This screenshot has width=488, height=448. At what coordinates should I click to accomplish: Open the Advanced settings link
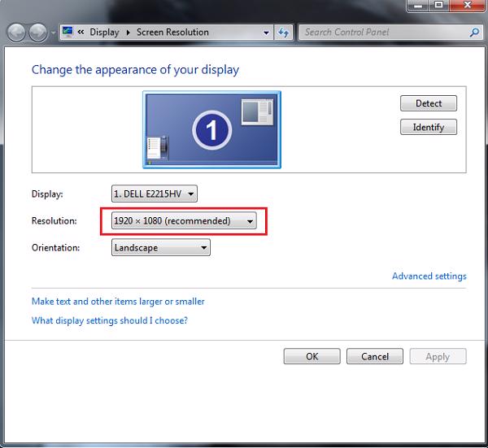[429, 276]
